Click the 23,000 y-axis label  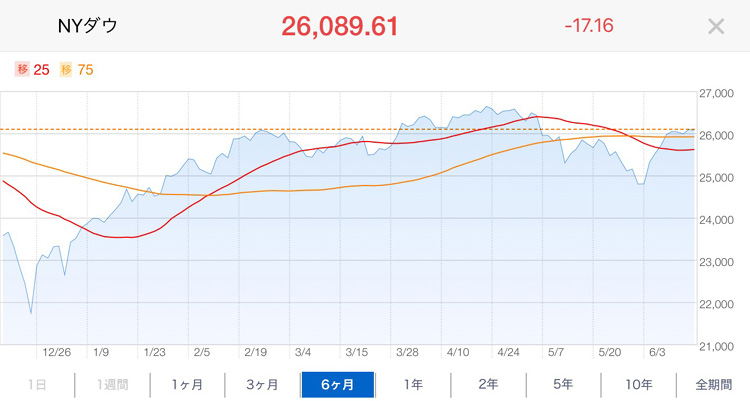[x=717, y=262]
